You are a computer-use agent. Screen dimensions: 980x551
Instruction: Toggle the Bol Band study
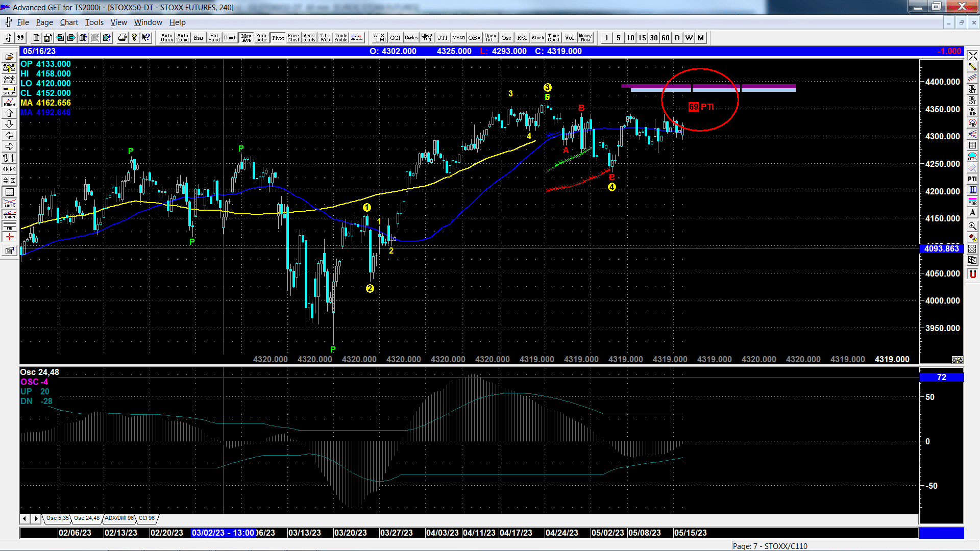[x=214, y=38]
